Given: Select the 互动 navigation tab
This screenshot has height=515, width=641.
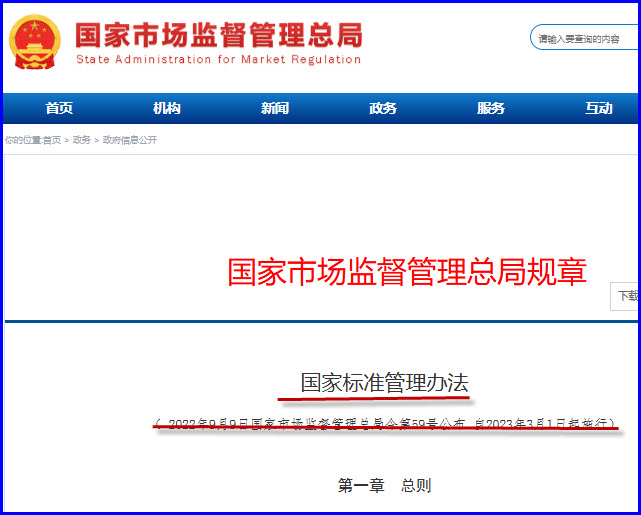Looking at the screenshot, I should click(x=598, y=108).
